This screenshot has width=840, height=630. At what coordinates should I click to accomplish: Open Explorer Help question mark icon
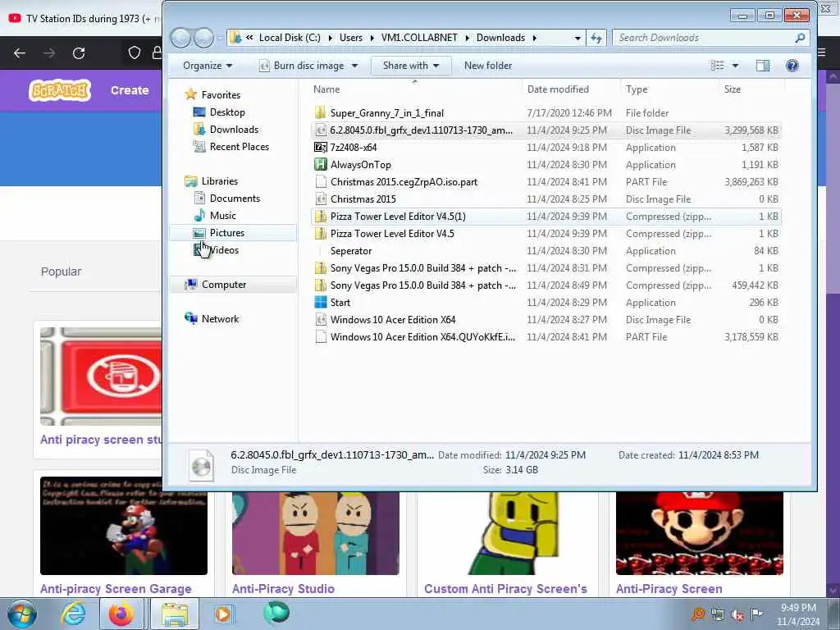(x=792, y=66)
